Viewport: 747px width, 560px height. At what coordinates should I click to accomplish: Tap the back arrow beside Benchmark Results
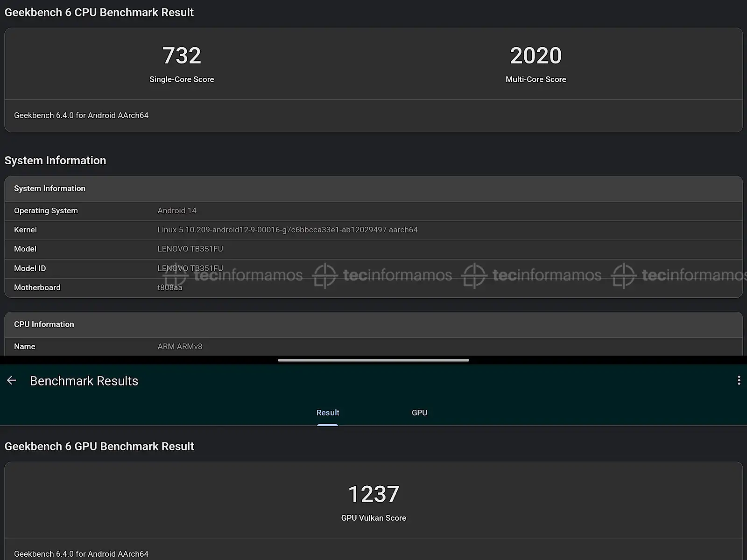12,381
